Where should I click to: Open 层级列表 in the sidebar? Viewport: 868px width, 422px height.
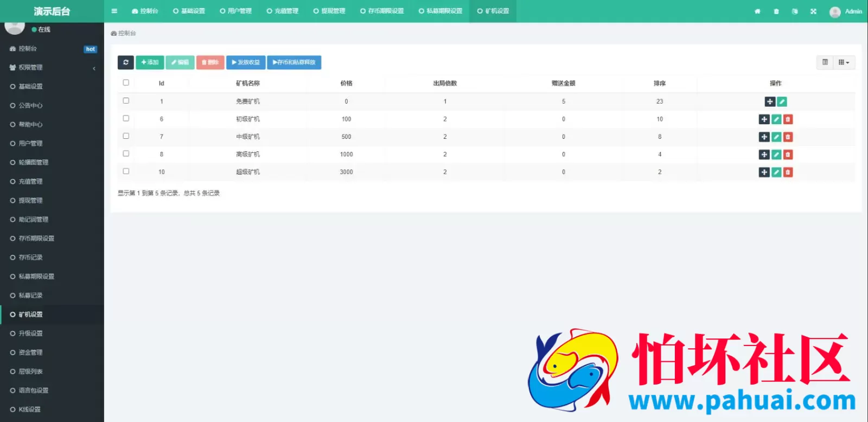click(x=52, y=372)
